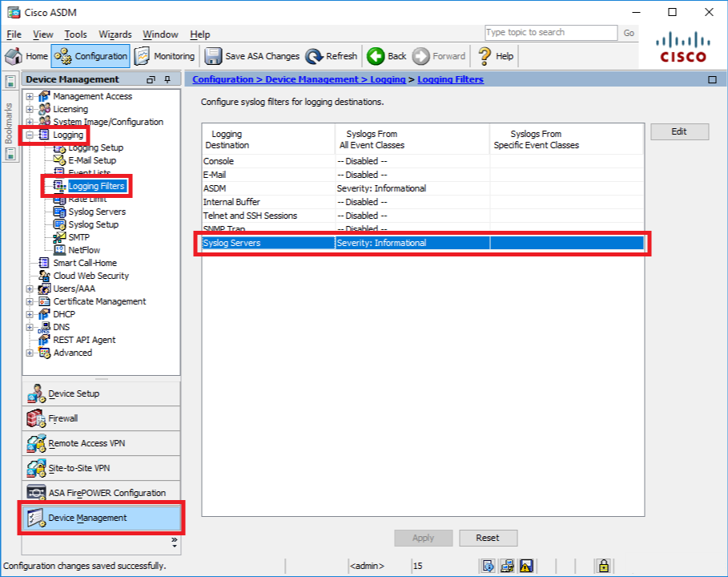Select Syslog Servers in the tree
Viewport: 728px width, 577px height.
97,212
